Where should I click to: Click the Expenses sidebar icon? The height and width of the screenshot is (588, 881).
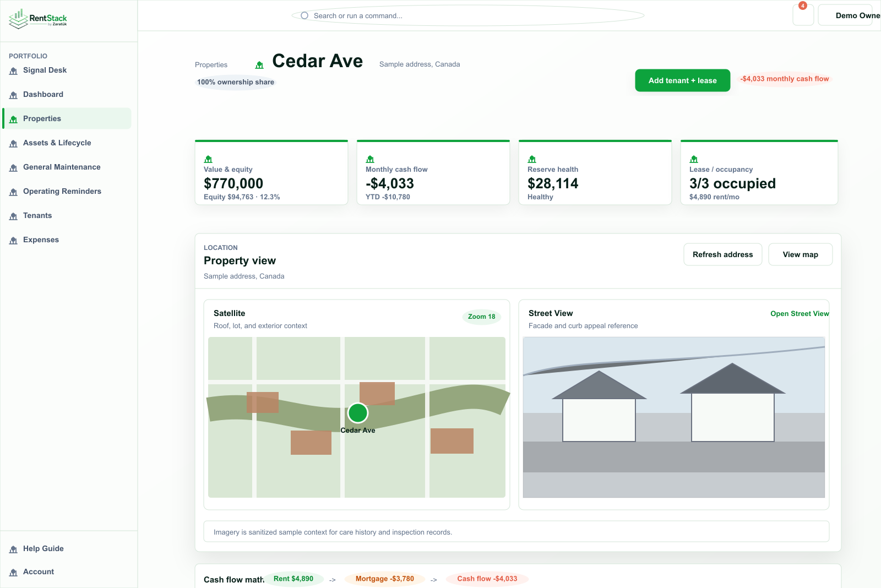[x=13, y=241]
